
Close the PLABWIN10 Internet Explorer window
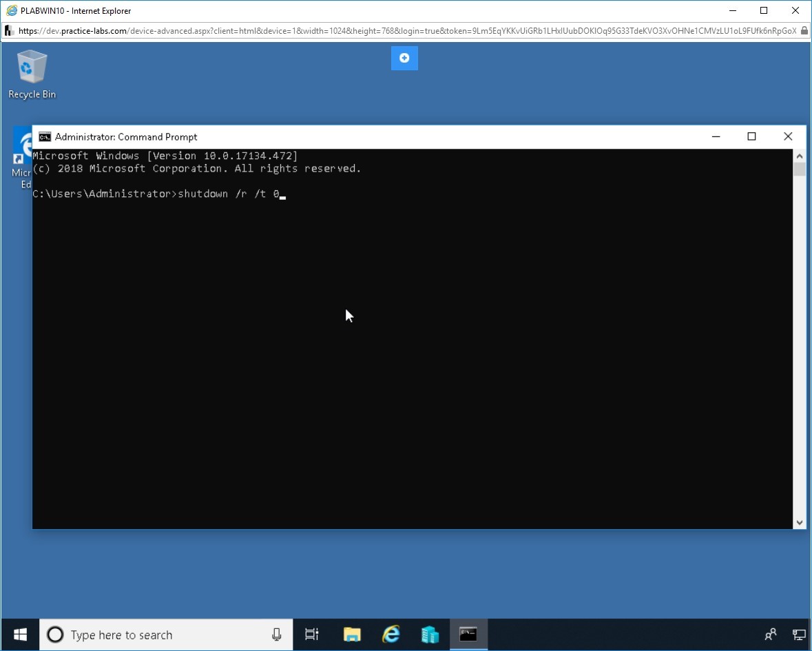click(x=795, y=10)
